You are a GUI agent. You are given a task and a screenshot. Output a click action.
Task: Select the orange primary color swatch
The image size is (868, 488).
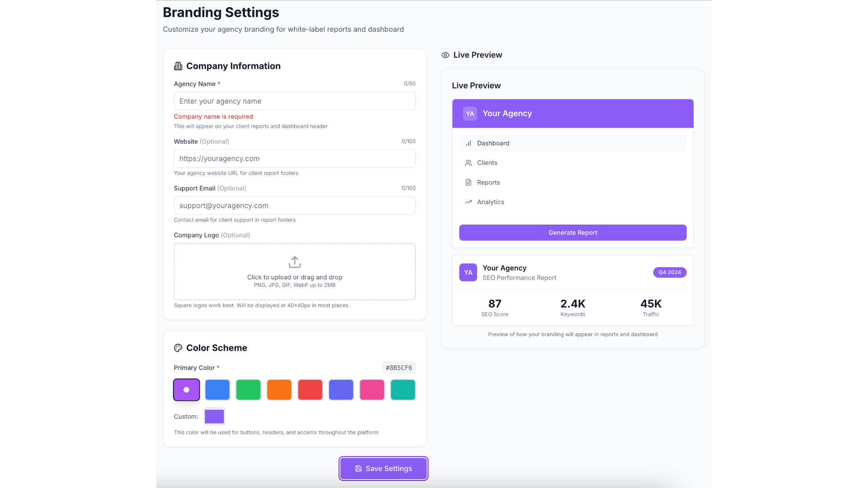click(x=279, y=390)
